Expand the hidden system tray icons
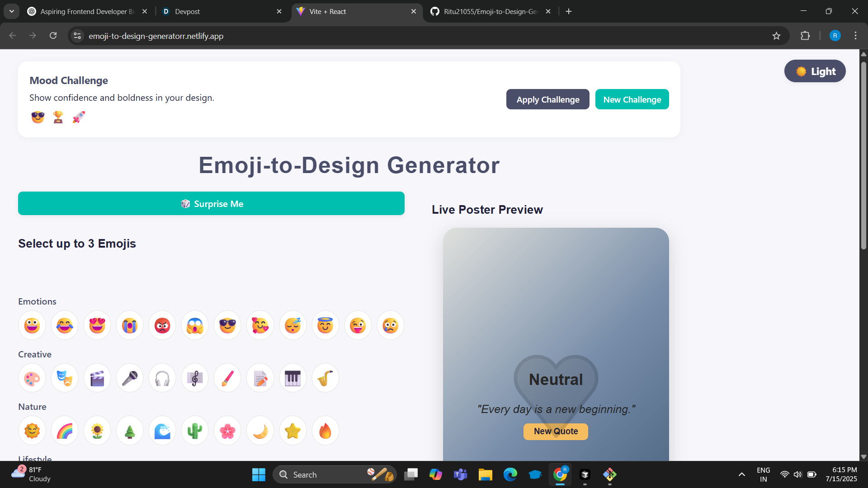 (741, 474)
